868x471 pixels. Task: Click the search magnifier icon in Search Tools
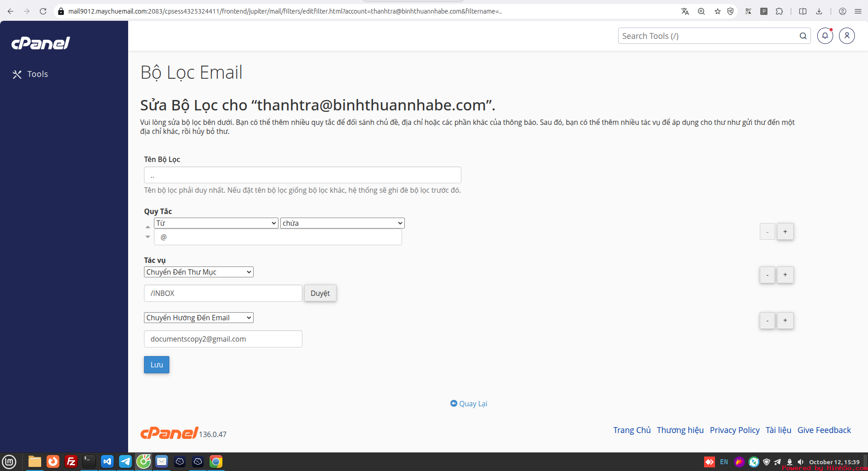pos(803,36)
